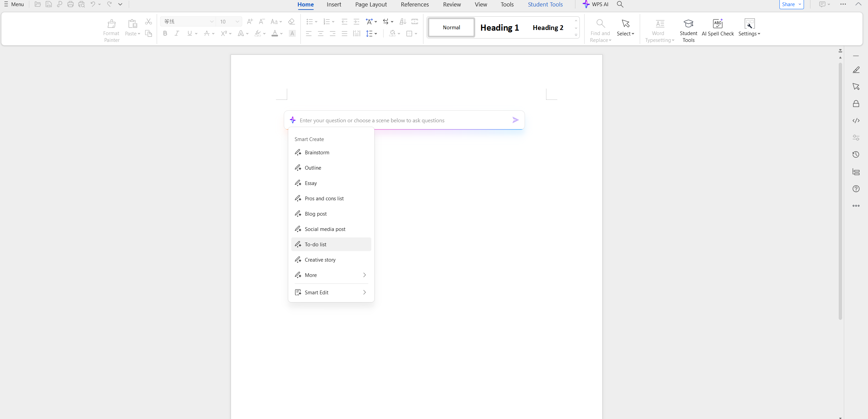868x419 pixels.
Task: Toggle bold formatting
Action: coord(165,33)
